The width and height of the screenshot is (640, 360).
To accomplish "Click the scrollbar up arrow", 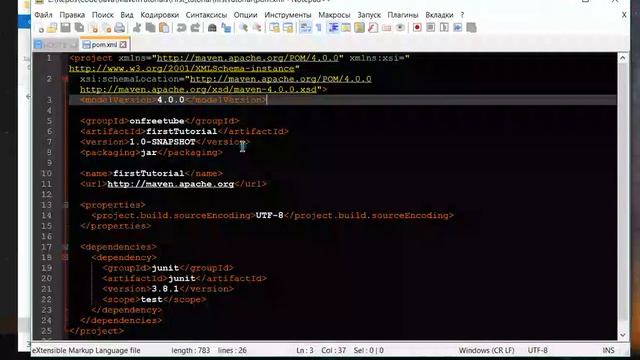I will (622, 58).
